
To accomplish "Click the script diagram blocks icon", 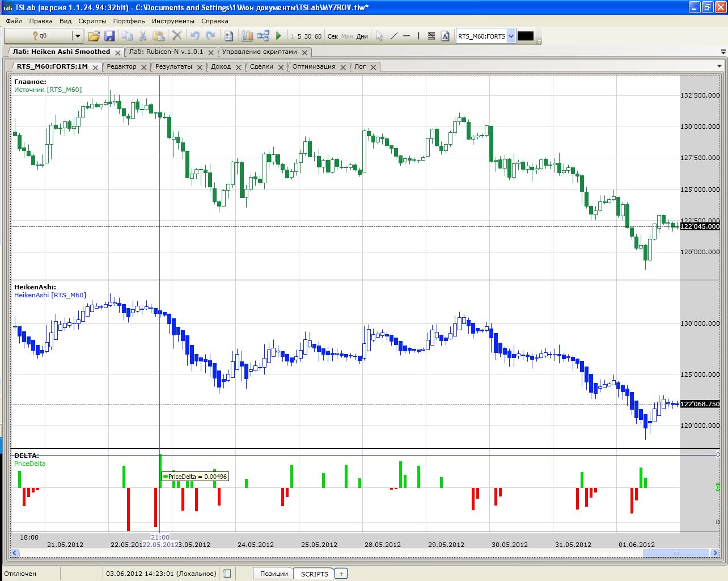I will tap(263, 36).
